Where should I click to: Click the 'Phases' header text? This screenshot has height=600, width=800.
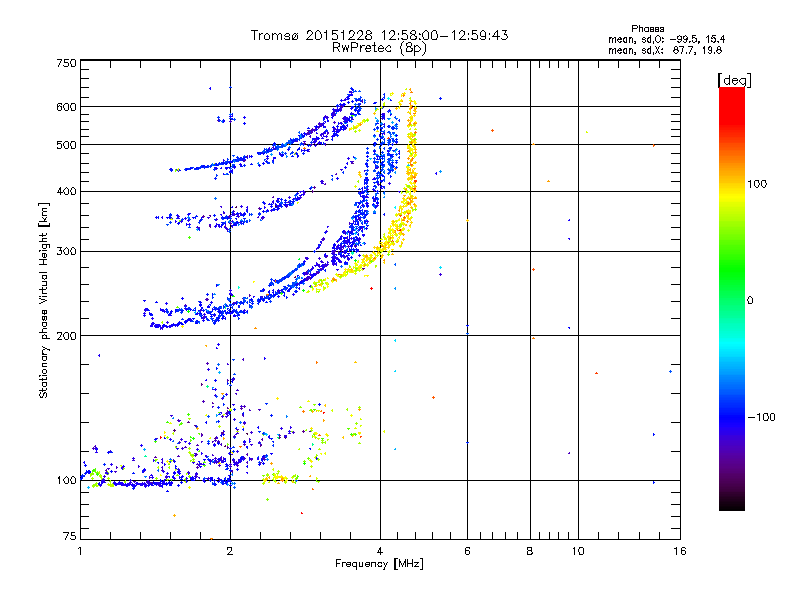tap(647, 29)
